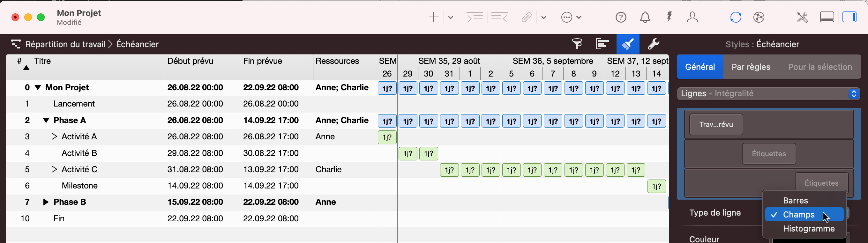Viewport: 868px width, 243px height.
Task: Click the outdent task icon
Action: click(499, 17)
